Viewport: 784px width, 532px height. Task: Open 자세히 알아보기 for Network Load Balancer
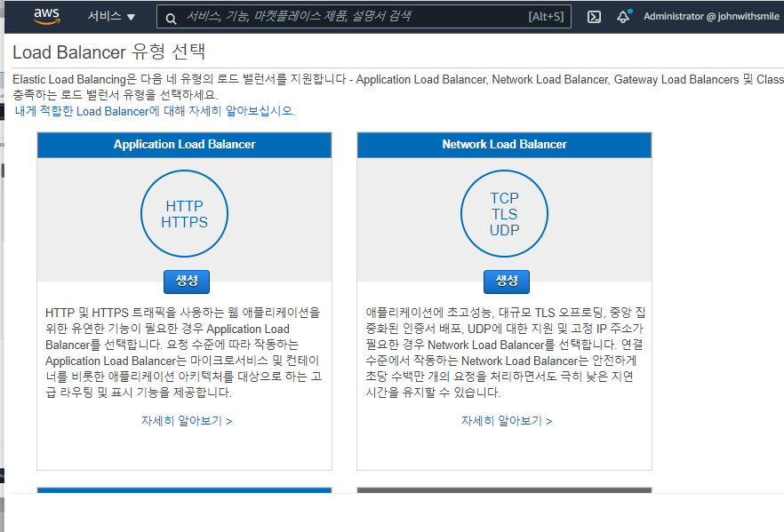507,421
